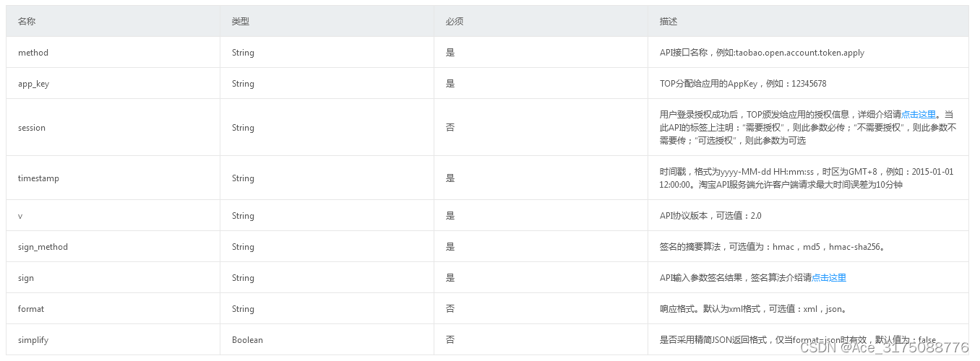Click the Boolean type cell for simplify

point(247,340)
